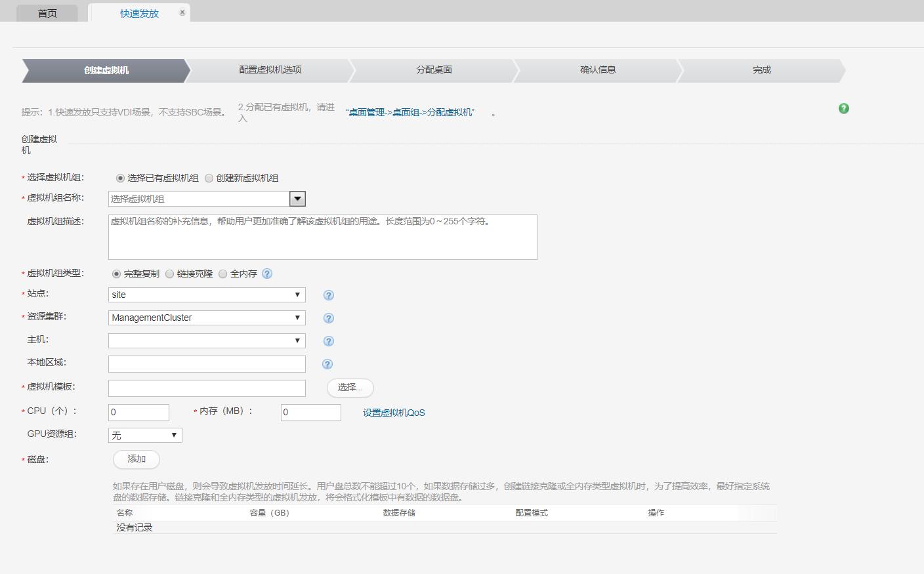Open the 虚拟机组名称 dropdown
This screenshot has width=924, height=574.
pos(297,198)
